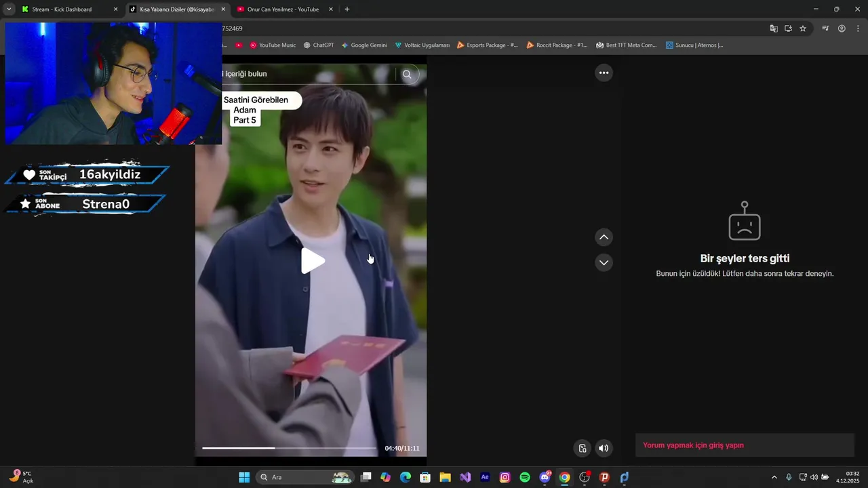868x488 pixels.
Task: Open the three-dots more options button
Action: [604, 73]
